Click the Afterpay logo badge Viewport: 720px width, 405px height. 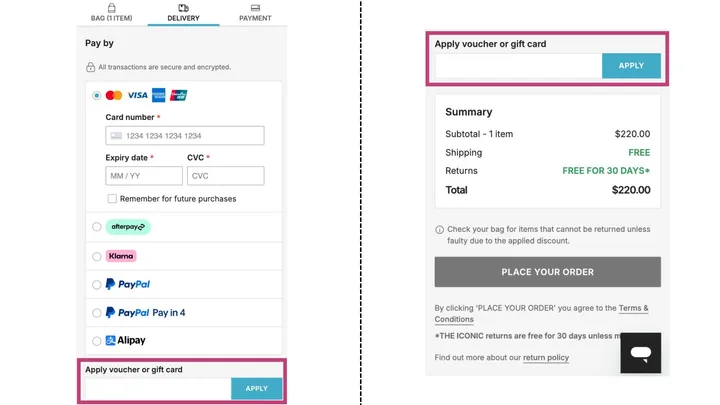click(x=128, y=227)
